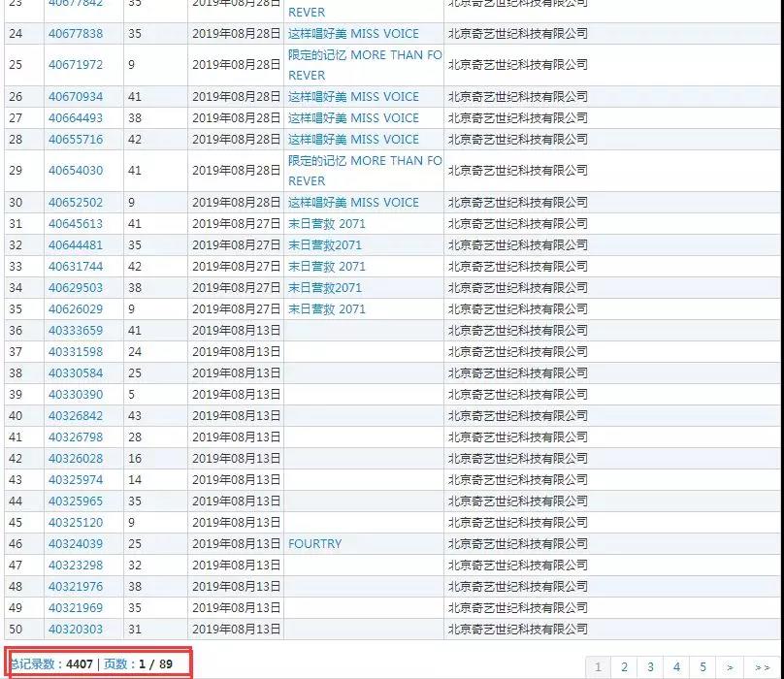This screenshot has width=784, height=679.
Task: Open 末日营救 2071 trademark in row 33
Action: tap(326, 267)
